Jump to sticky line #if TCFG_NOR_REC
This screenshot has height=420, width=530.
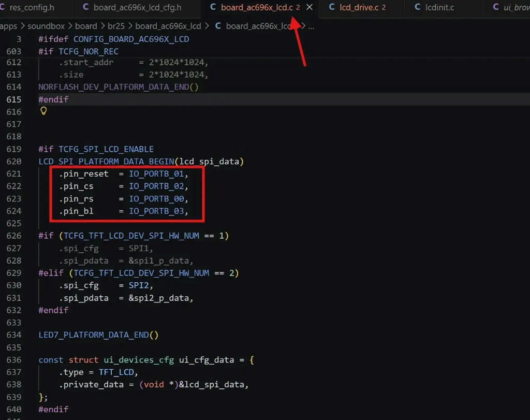[x=79, y=51]
